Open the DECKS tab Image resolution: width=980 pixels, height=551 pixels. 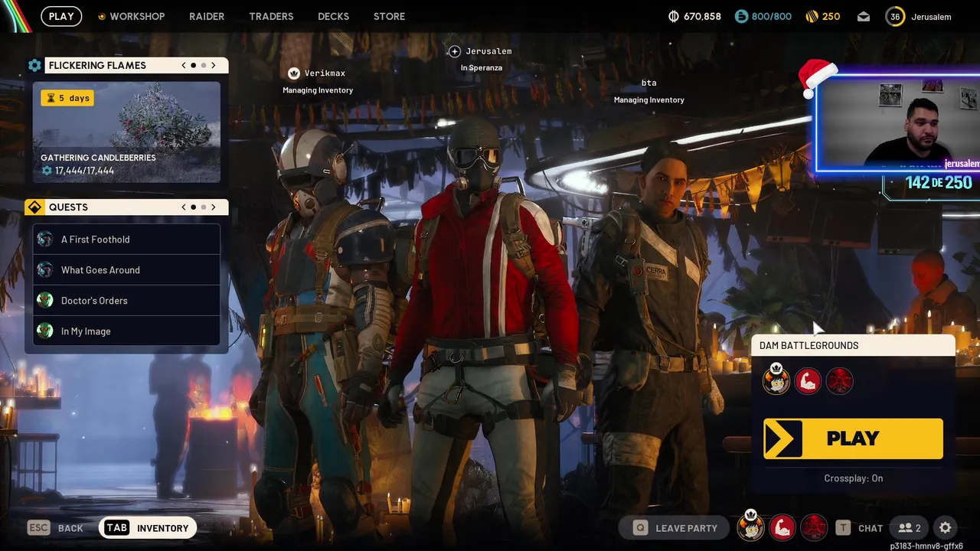click(x=333, y=16)
